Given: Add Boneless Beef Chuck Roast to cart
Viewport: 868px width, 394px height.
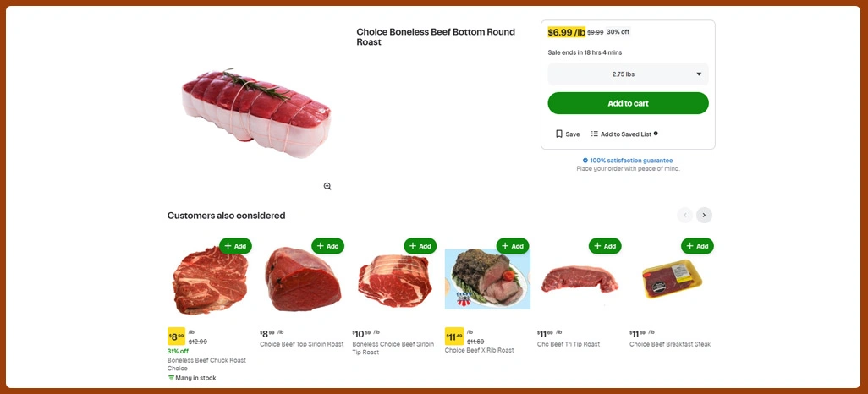Looking at the screenshot, I should 235,246.
